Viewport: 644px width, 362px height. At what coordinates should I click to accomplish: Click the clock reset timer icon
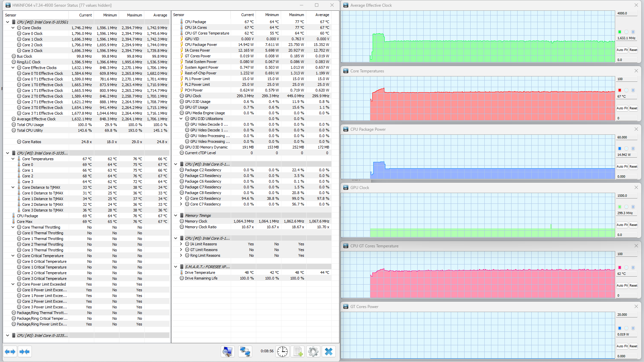[282, 352]
